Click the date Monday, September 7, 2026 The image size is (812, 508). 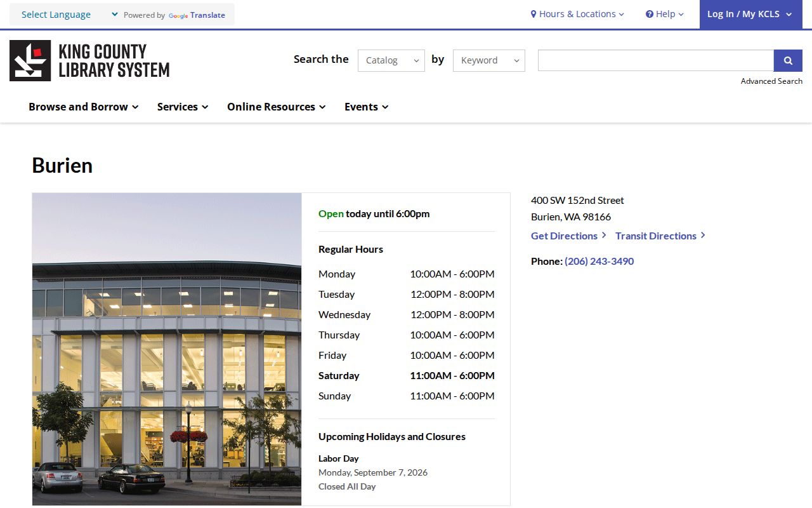[373, 472]
